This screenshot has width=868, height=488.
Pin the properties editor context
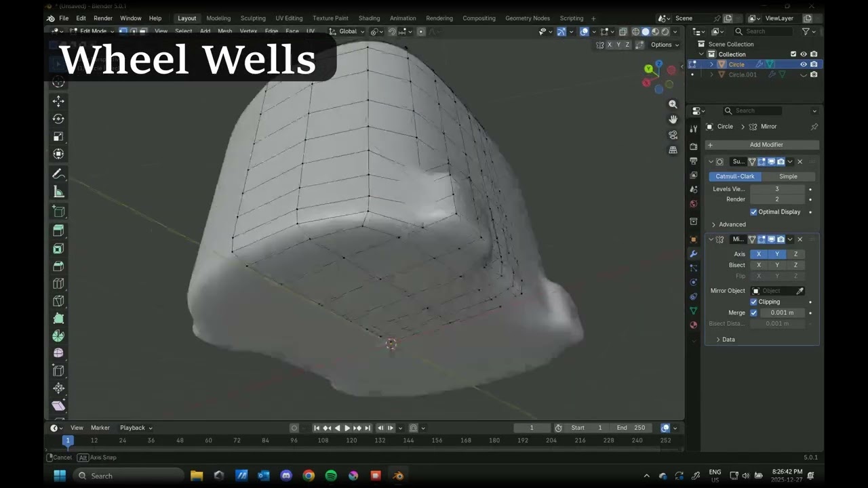tap(814, 127)
